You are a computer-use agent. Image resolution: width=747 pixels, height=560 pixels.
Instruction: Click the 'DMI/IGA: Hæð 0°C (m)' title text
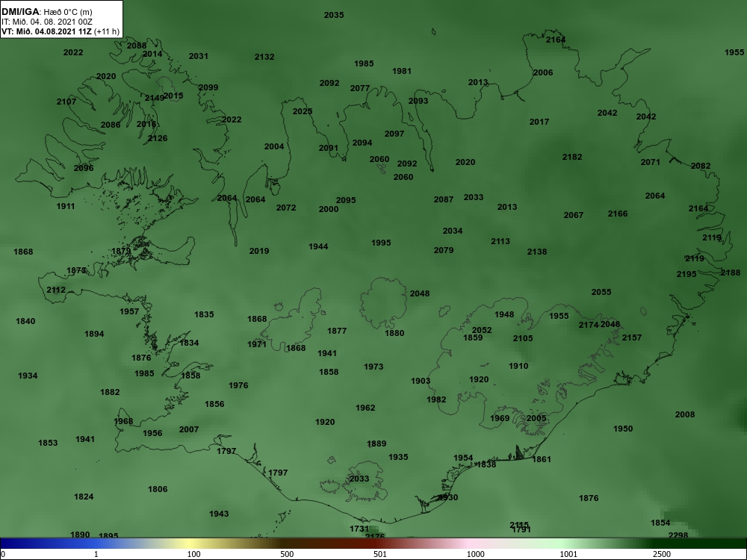(46, 12)
